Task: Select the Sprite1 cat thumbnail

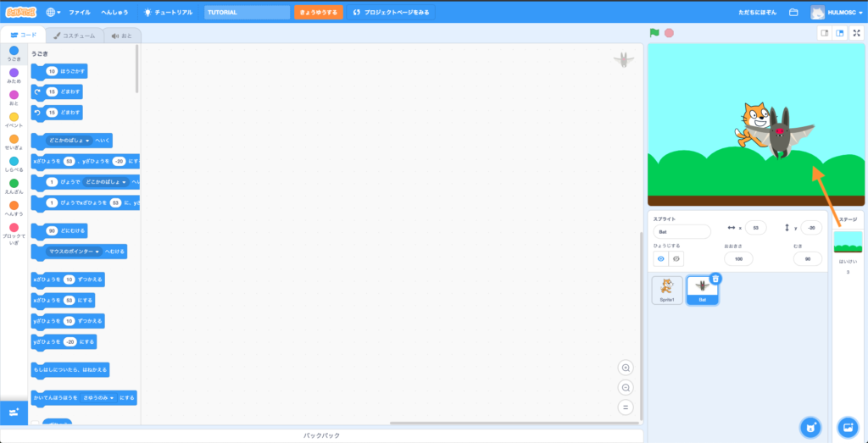Action: tap(666, 290)
